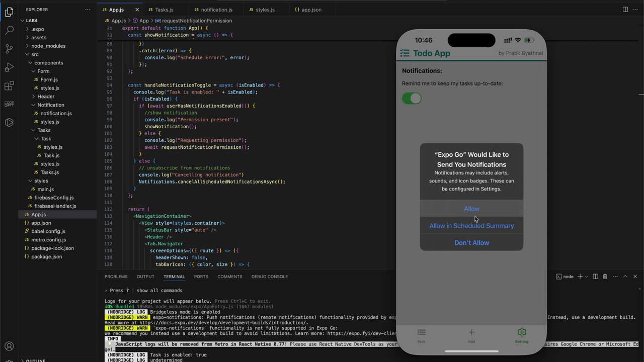Open Tasks.js in the explorer tree
644x362 pixels.
click(x=49, y=172)
